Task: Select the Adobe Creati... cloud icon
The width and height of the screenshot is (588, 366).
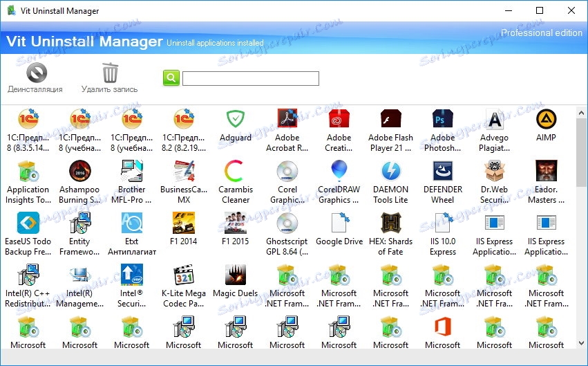Action: [339, 119]
